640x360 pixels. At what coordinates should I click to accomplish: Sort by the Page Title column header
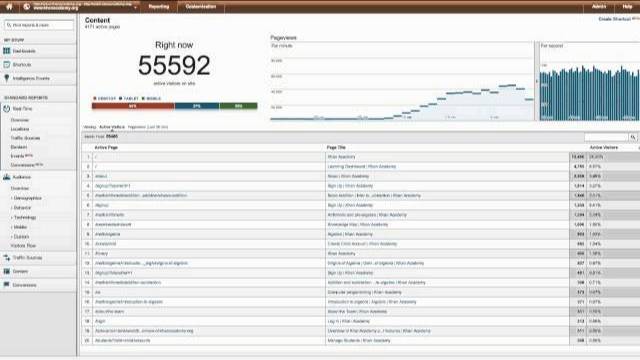(x=336, y=147)
